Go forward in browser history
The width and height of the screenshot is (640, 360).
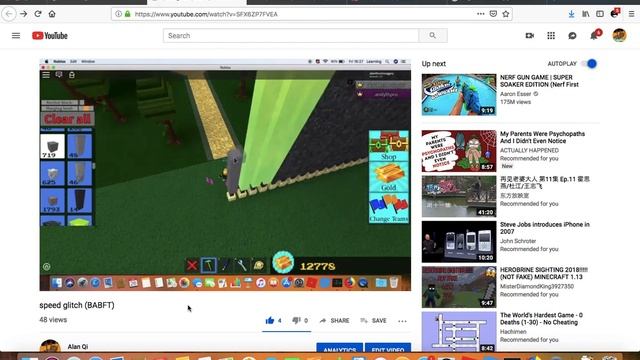click(x=24, y=14)
